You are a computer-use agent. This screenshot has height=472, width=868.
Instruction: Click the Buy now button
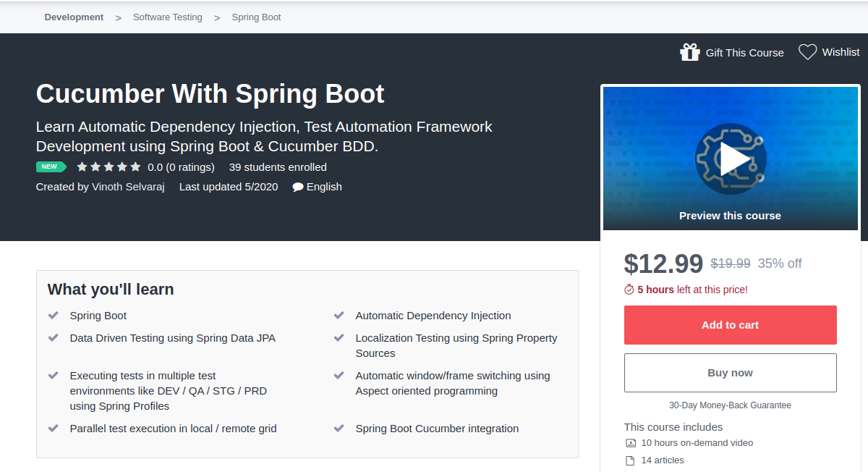[x=730, y=373]
